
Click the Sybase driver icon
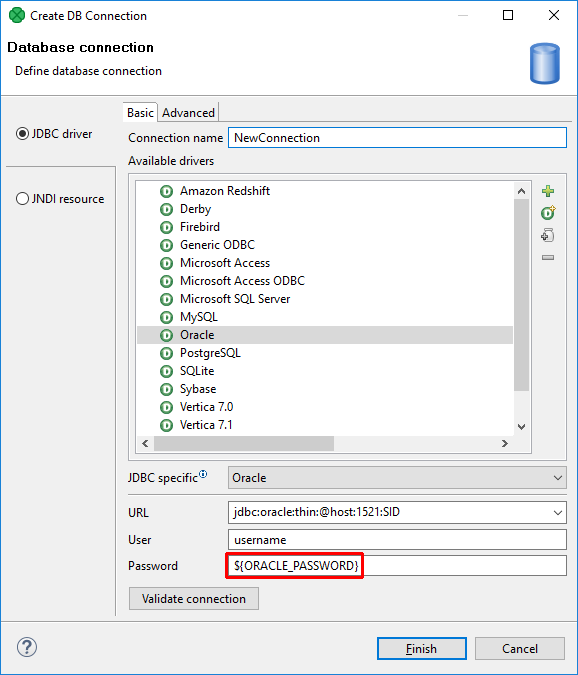pyautogui.click(x=167, y=389)
